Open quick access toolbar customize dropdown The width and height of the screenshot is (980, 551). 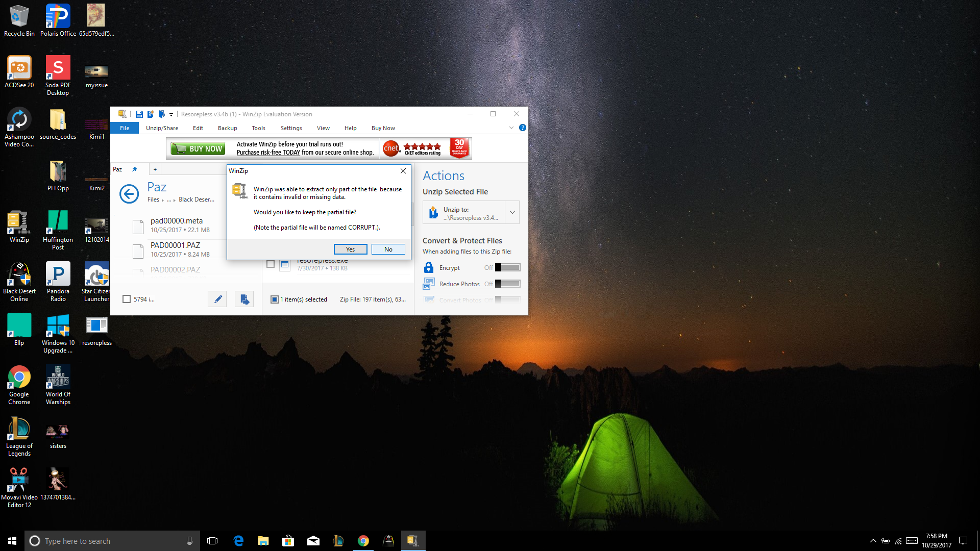pyautogui.click(x=171, y=115)
